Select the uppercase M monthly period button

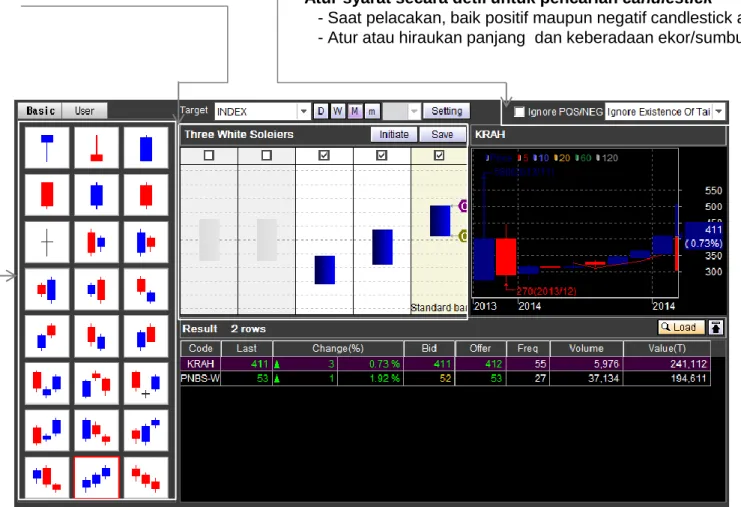pos(355,112)
